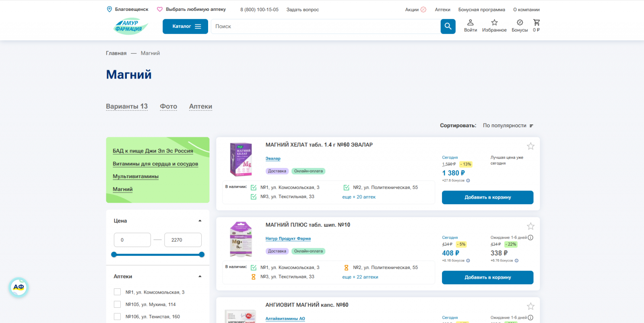Open the Бонусы icon in header
Viewport: 644px width, 323px height.
520,23
